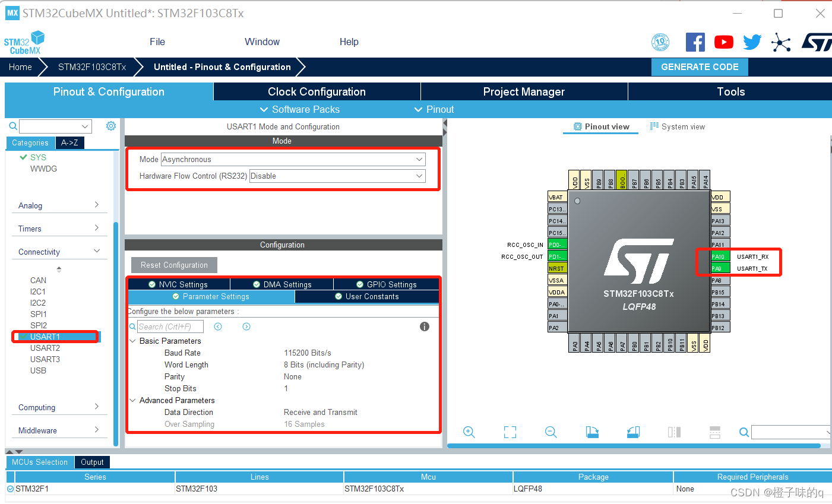Show parameter info via the 'i' icon
The width and height of the screenshot is (832, 504).
coord(425,327)
